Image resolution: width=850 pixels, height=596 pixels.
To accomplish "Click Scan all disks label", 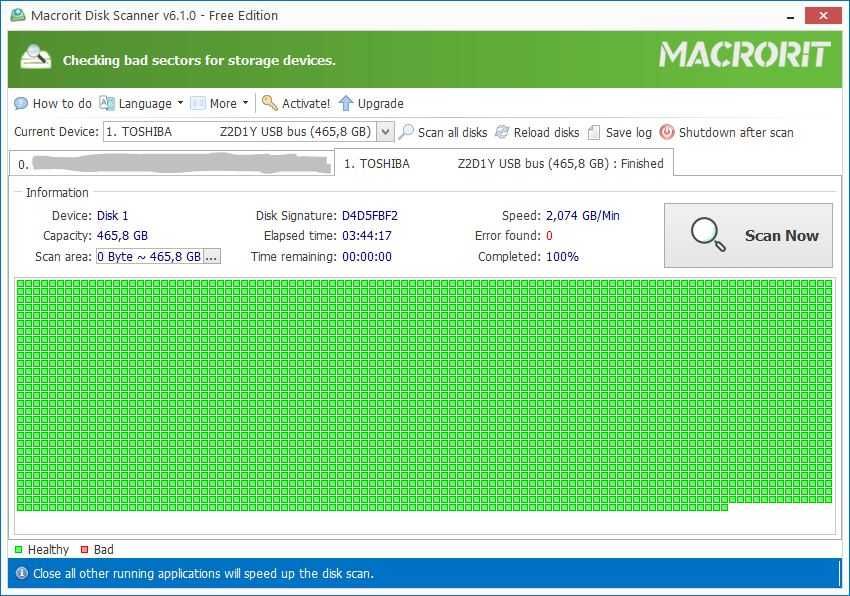I will click(452, 132).
